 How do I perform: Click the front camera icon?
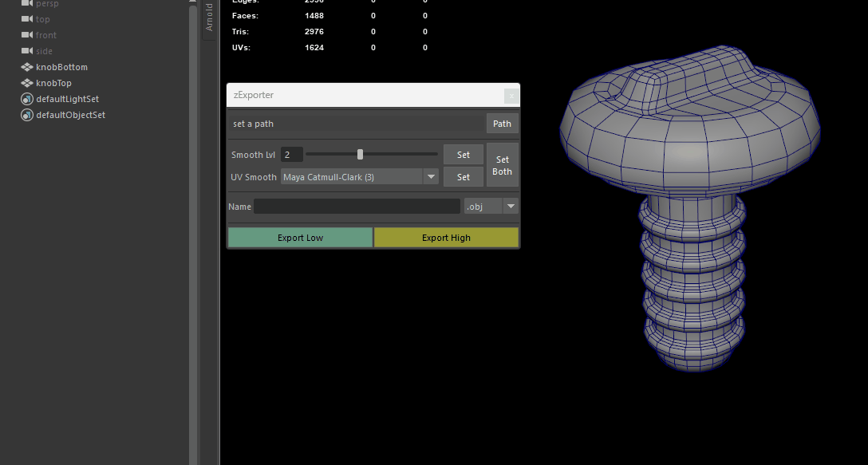click(27, 35)
